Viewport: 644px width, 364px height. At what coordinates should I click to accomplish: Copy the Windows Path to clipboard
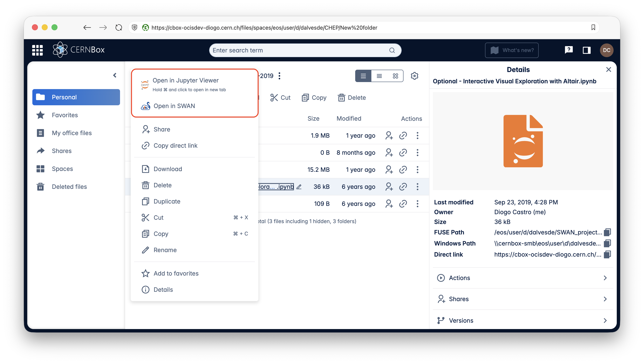(607, 243)
